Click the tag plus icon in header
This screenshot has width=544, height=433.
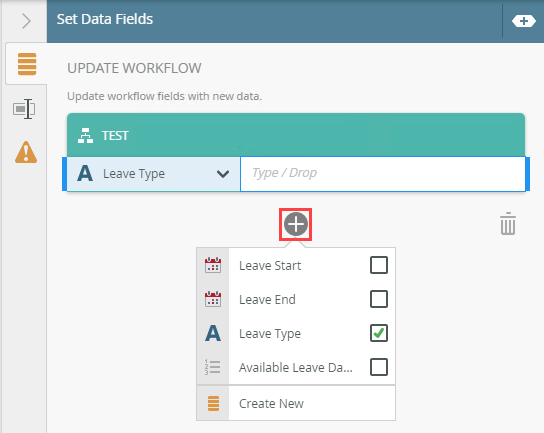click(x=524, y=21)
